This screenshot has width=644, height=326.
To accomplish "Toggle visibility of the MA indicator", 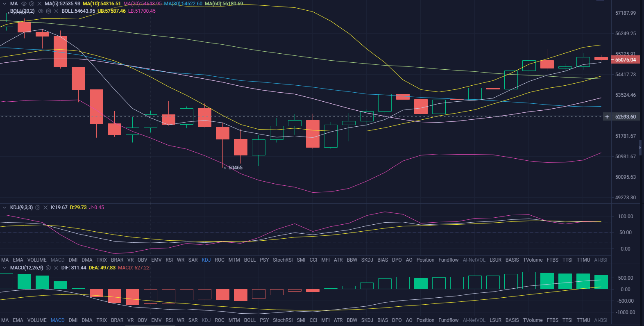I will click(x=24, y=4).
